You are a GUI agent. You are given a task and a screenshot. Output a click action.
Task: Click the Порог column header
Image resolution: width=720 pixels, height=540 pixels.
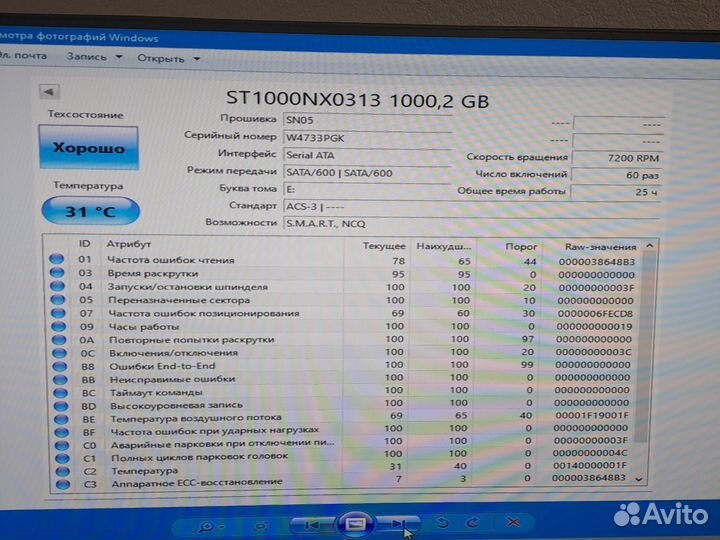pos(521,247)
